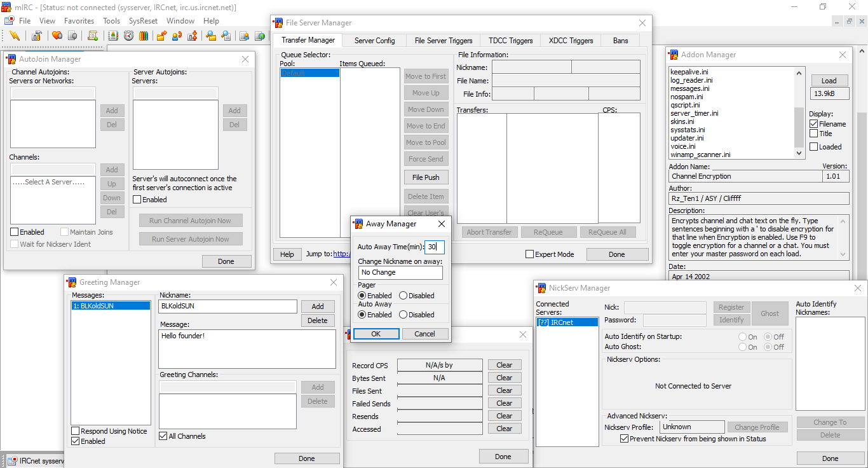This screenshot has height=468, width=868.
Task: Click Help in File Server Manager
Action: click(287, 254)
